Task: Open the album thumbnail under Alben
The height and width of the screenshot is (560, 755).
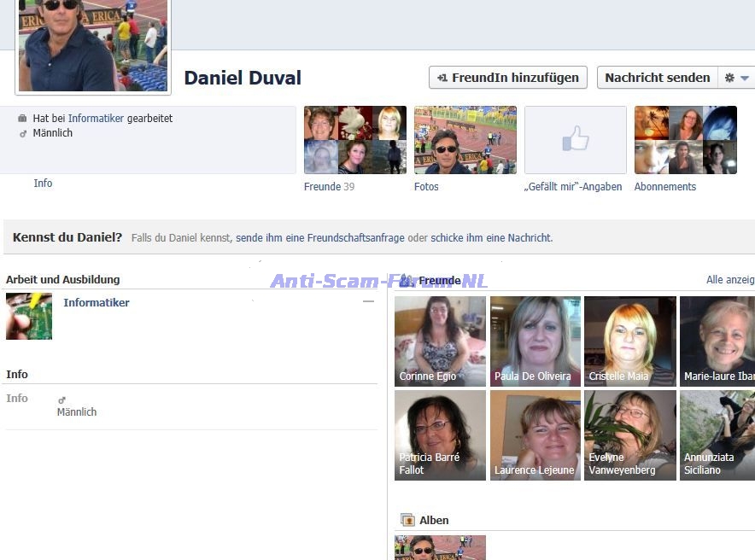Action: [x=440, y=547]
